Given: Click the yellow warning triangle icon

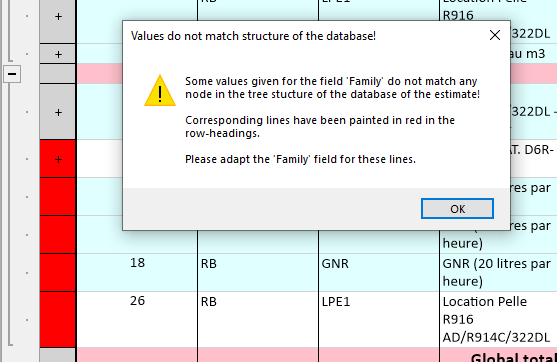Looking at the screenshot, I should pyautogui.click(x=160, y=91).
